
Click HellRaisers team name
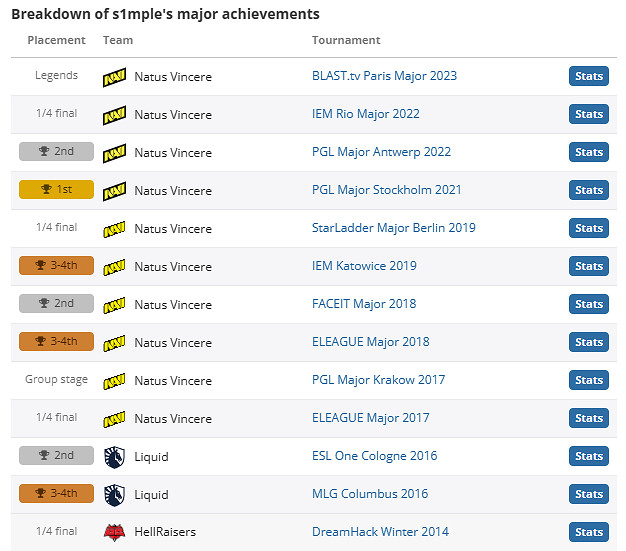(165, 532)
